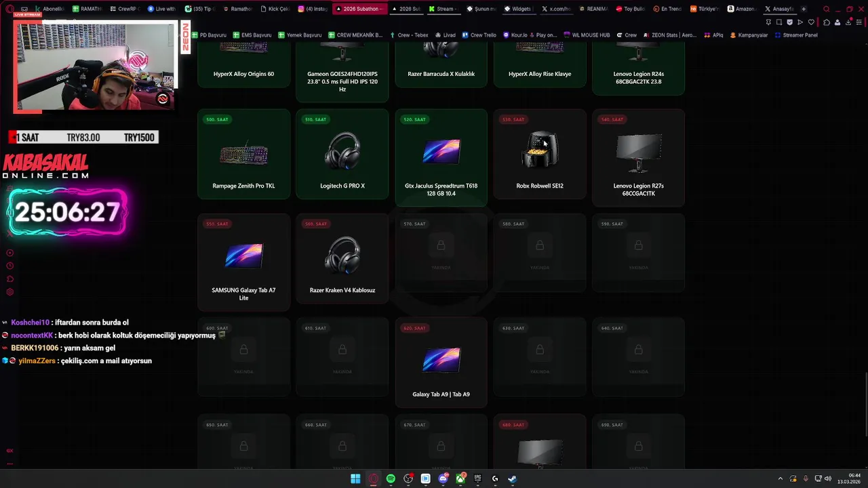Open PD Başvuru bookmark
This screenshot has width=868, height=488.
coord(209,35)
